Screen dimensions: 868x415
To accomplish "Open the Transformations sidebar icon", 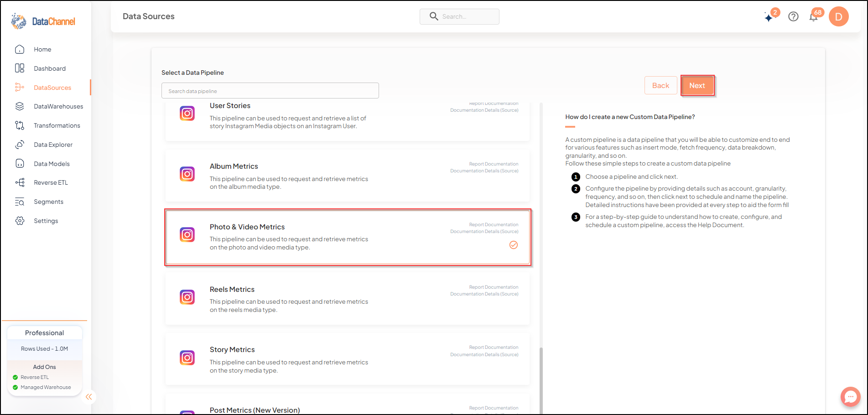I will 20,125.
